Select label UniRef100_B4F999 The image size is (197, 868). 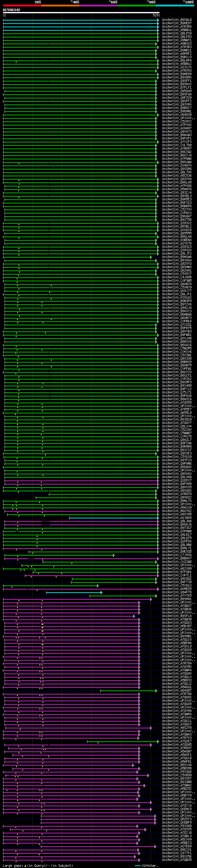tap(177, 484)
